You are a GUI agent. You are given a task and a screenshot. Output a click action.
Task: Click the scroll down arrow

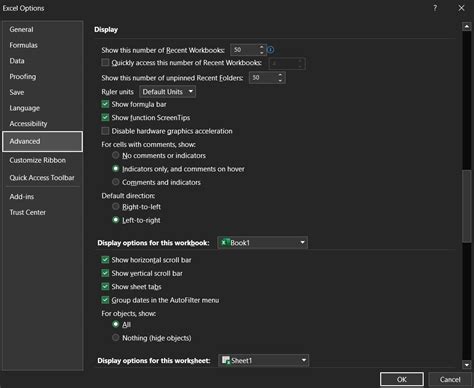(x=467, y=365)
